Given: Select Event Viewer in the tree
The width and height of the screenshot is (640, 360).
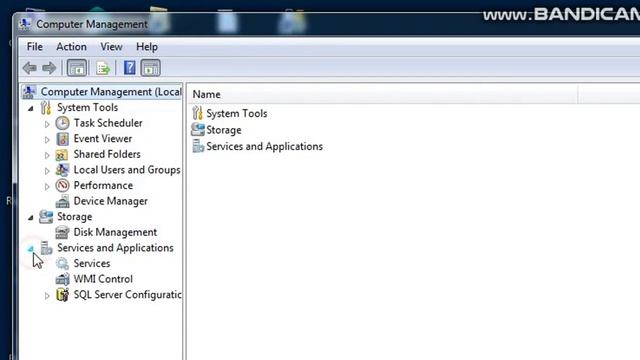Looking at the screenshot, I should click(102, 139).
